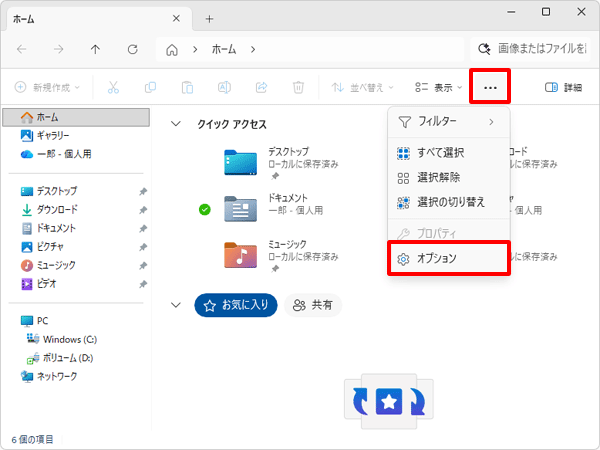The height and width of the screenshot is (450, 600).
Task: Open ボリューム (D:) drive in sidebar
Action: coord(60,358)
